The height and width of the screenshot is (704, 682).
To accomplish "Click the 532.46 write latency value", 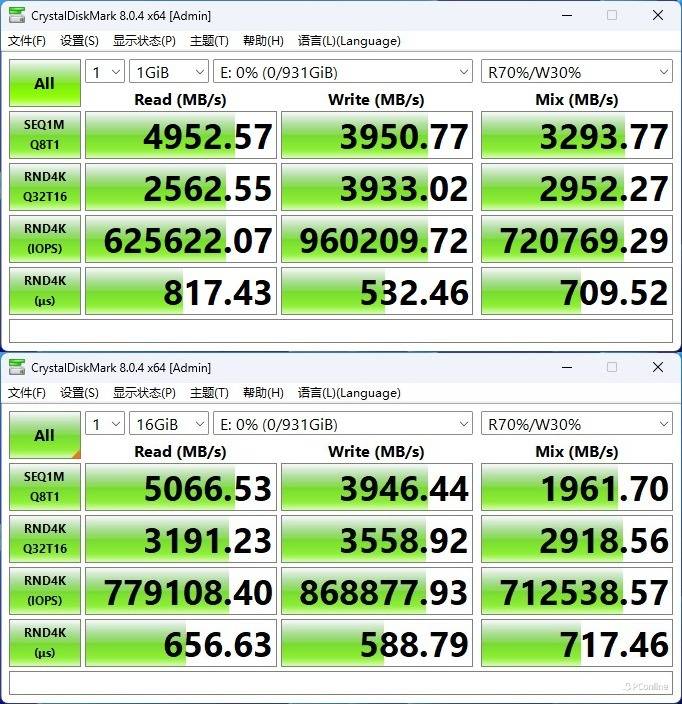I will pos(377,291).
